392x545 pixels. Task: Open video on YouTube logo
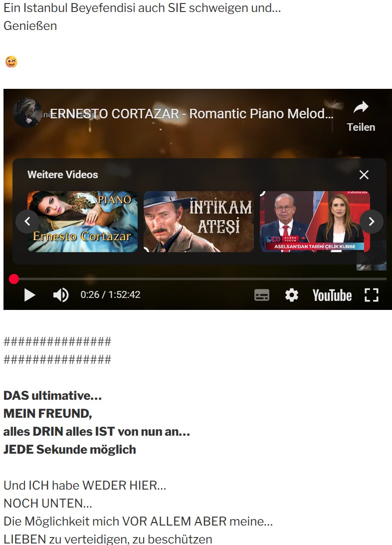point(332,295)
